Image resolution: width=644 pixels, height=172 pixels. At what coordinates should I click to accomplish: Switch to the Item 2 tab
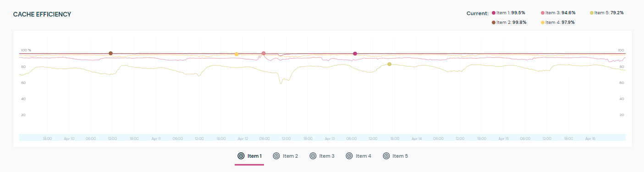coord(285,156)
